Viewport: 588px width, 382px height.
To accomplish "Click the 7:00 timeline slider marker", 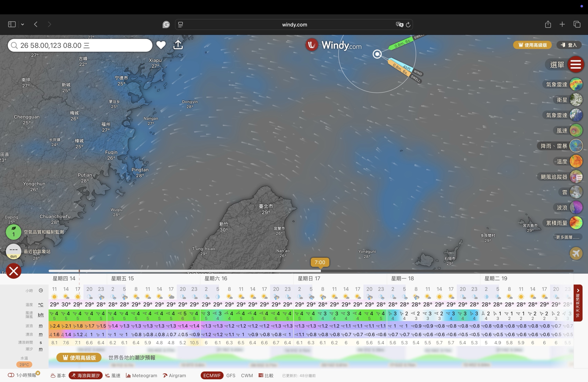I will (x=320, y=262).
